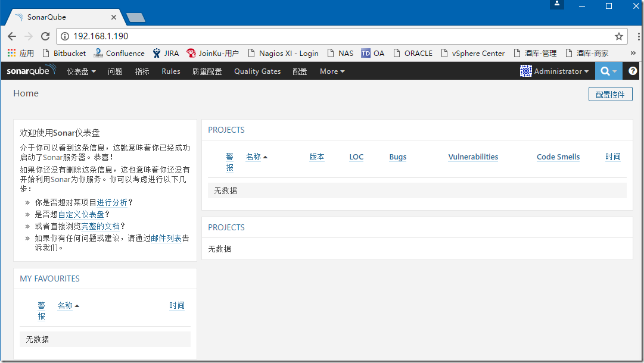Open the Apps grid bookmark
The height and width of the screenshot is (363, 644).
coord(20,54)
